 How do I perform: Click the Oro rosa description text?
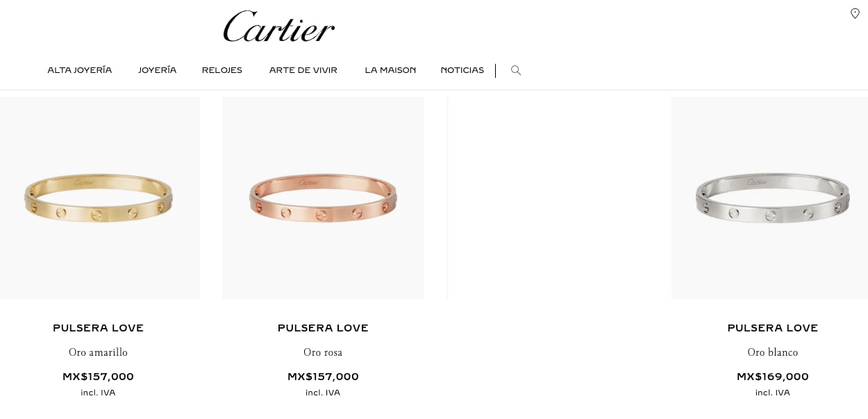point(323,352)
